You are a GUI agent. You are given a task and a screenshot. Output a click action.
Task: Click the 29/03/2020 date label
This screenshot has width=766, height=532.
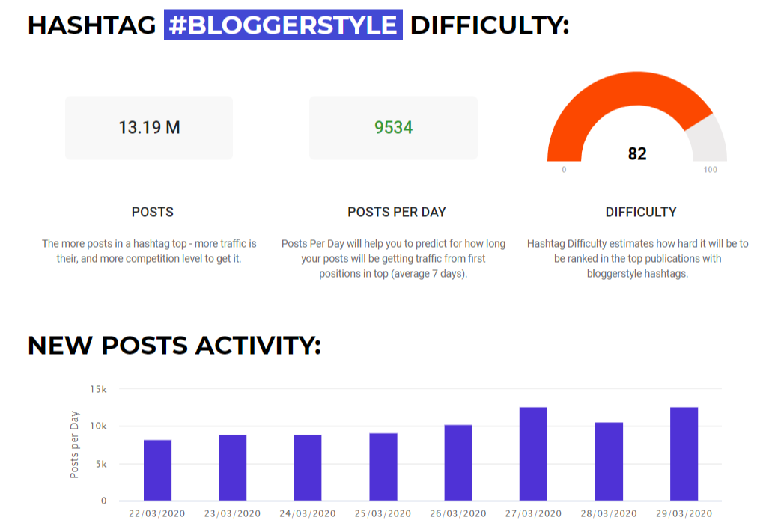pos(684,513)
